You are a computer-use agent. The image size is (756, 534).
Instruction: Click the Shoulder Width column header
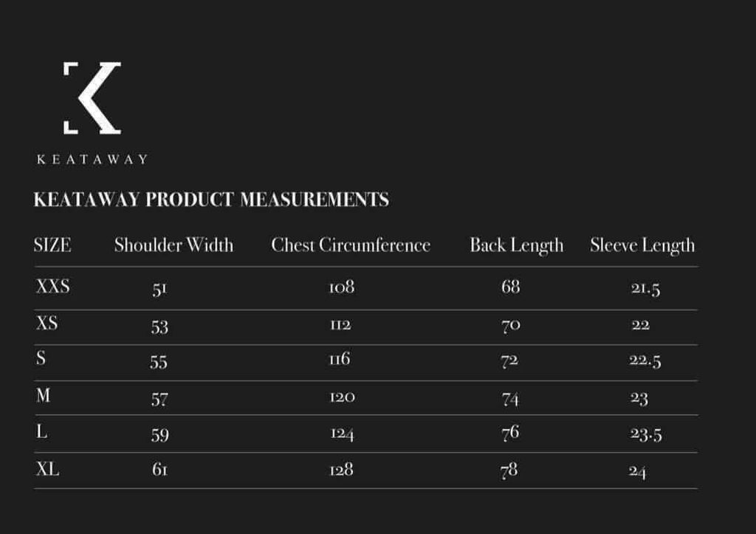[173, 245]
